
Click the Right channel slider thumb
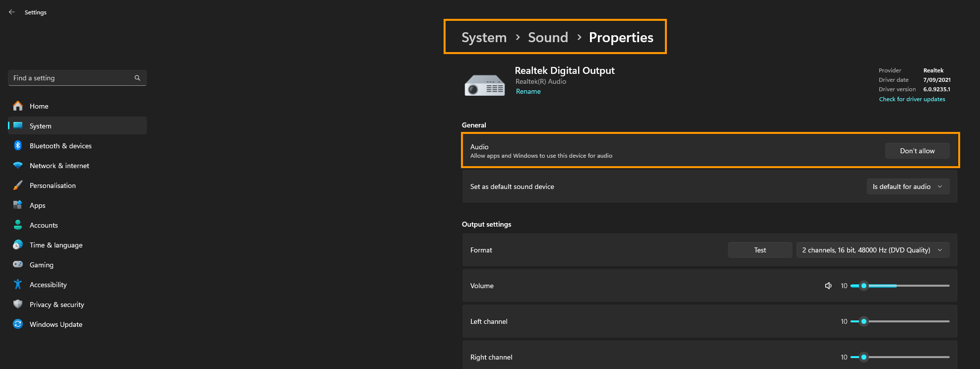click(864, 357)
